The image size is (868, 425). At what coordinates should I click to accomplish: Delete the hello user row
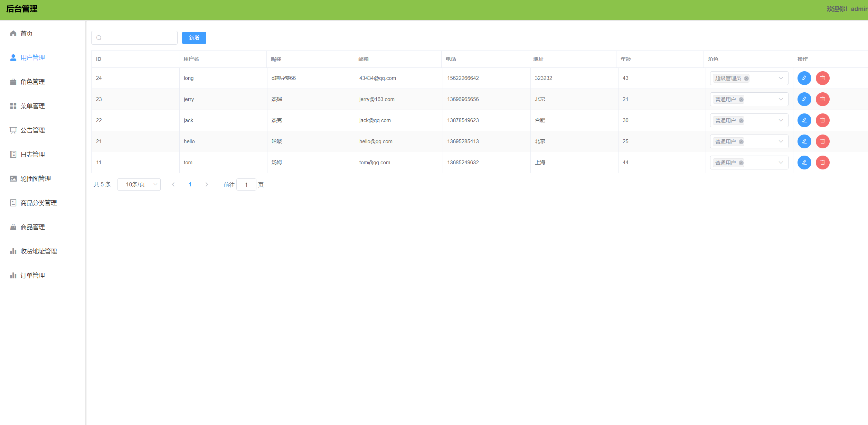click(822, 141)
